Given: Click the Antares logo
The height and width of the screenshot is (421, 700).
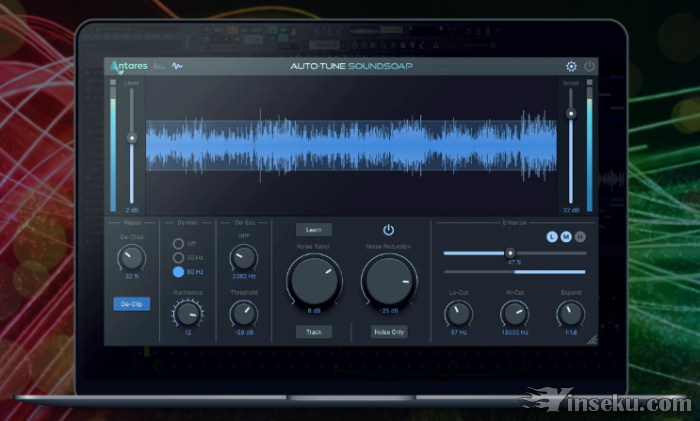Looking at the screenshot, I should (128, 66).
